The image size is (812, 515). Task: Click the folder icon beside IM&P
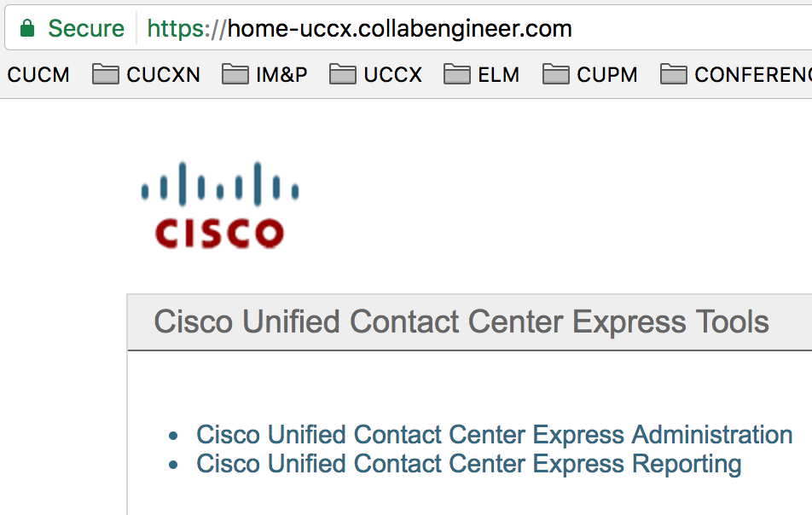pos(235,75)
